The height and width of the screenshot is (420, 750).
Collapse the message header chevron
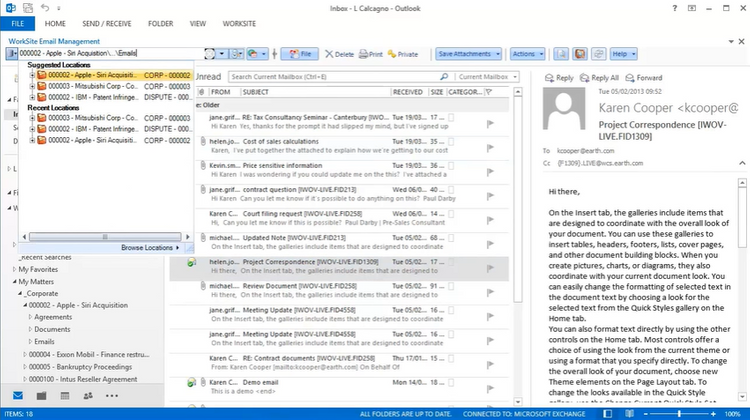[x=742, y=163]
